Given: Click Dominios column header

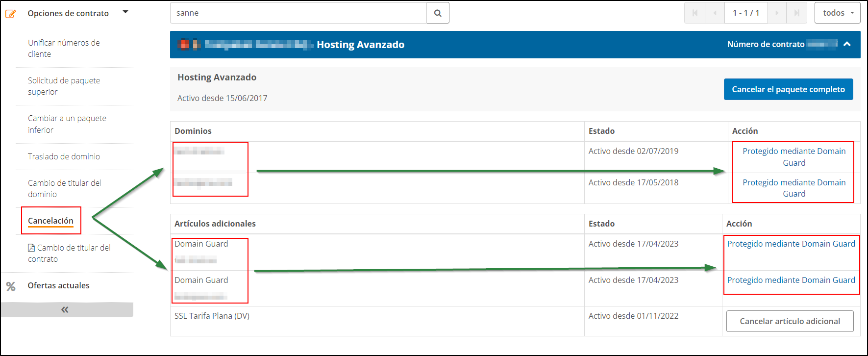Looking at the screenshot, I should click(x=193, y=131).
